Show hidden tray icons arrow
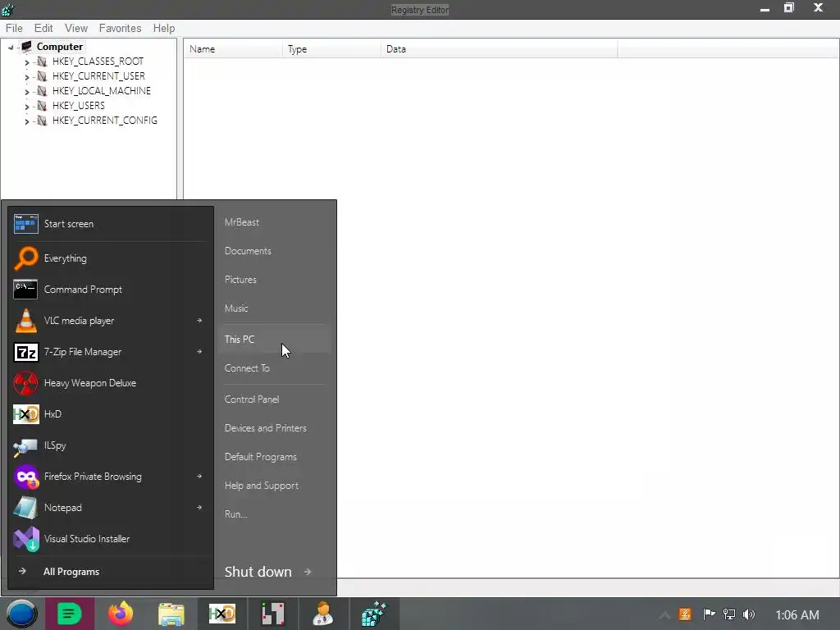This screenshot has width=840, height=630. [x=664, y=615]
